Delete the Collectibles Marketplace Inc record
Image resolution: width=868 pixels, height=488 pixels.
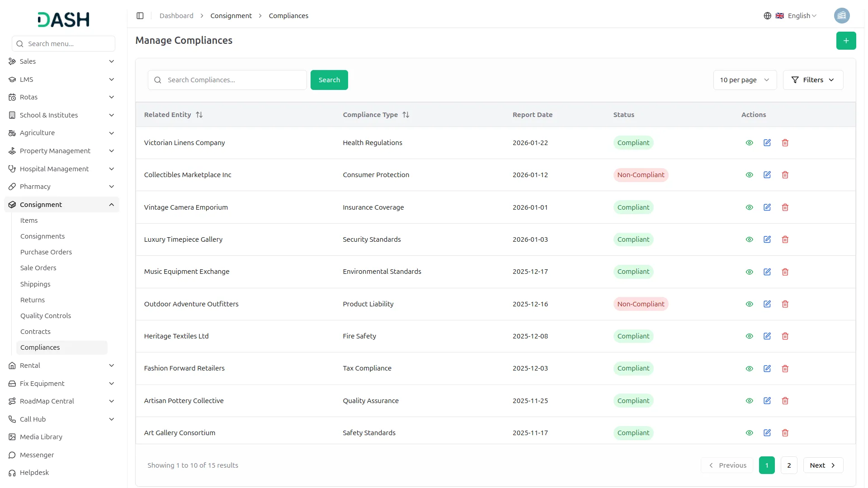(785, 175)
